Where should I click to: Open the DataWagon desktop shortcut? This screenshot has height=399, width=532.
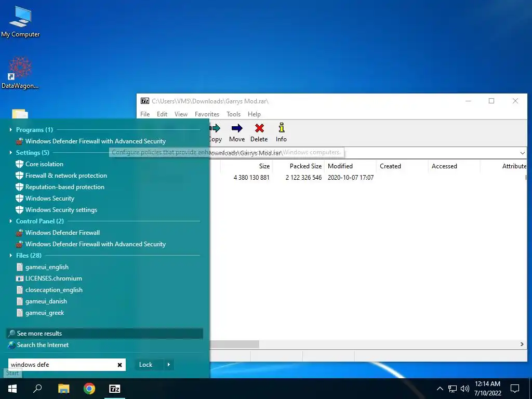20,73
